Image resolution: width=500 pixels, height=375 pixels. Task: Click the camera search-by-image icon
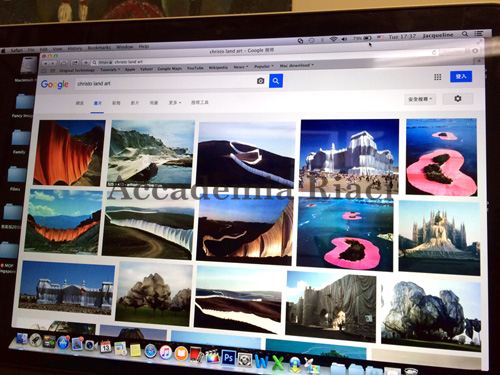coord(261,81)
